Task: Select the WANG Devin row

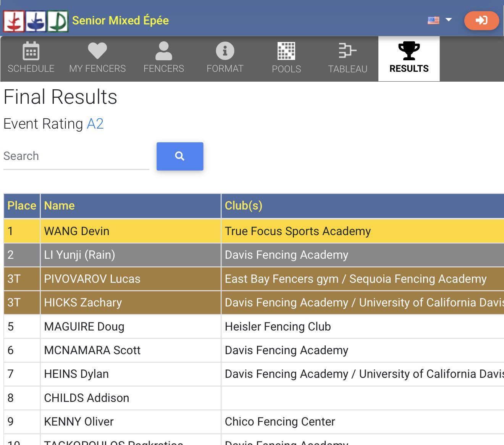Action: coord(254,231)
